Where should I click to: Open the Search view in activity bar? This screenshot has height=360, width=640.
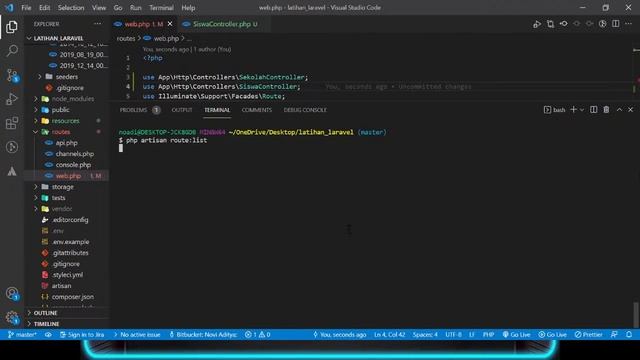tap(12, 51)
